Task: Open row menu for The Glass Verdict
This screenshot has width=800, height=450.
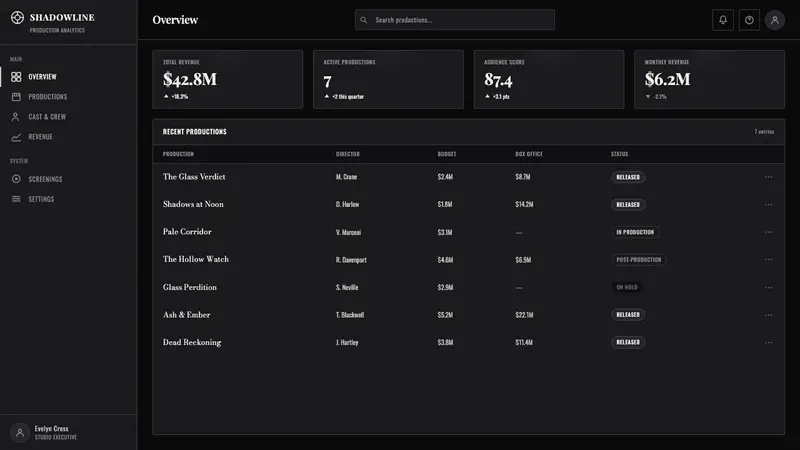Action: click(x=768, y=177)
